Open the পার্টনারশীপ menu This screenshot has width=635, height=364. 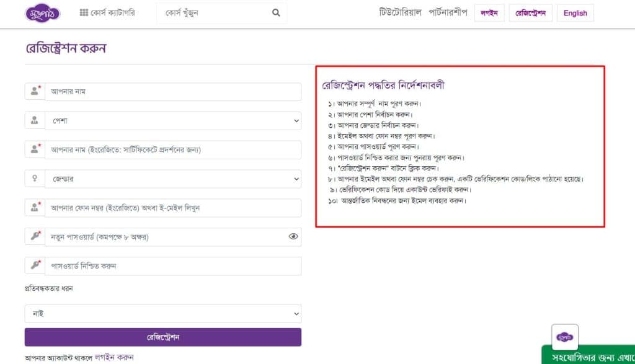pos(448,11)
